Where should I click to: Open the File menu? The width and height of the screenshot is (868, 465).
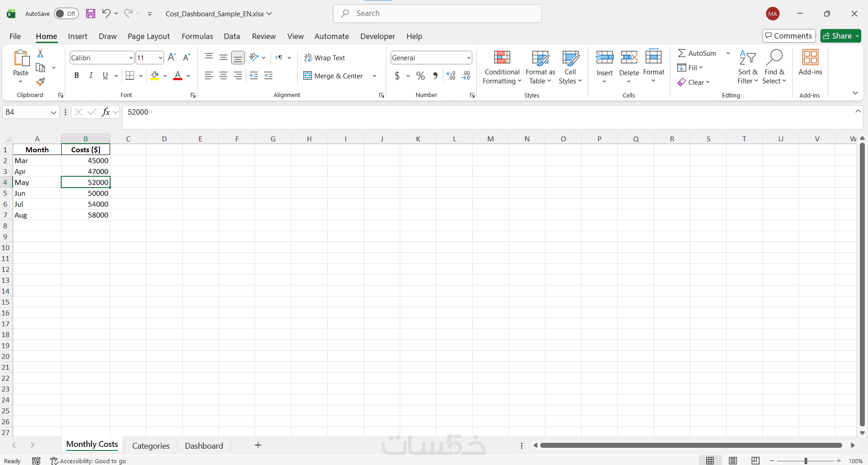15,36
